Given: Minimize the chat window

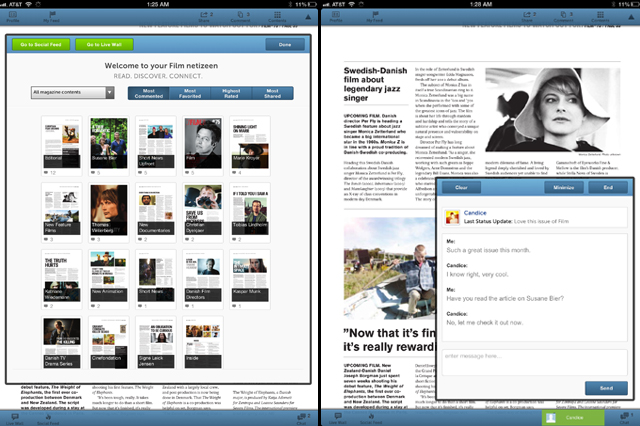Looking at the screenshot, I should point(564,188).
